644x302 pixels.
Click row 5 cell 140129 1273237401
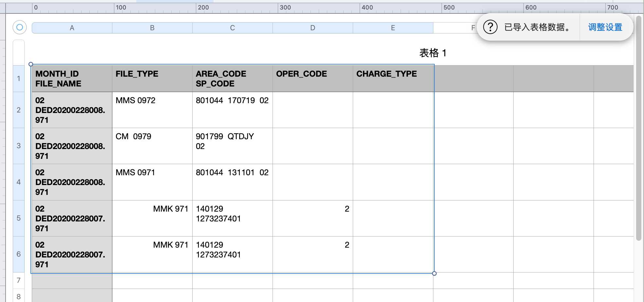pyautogui.click(x=233, y=218)
